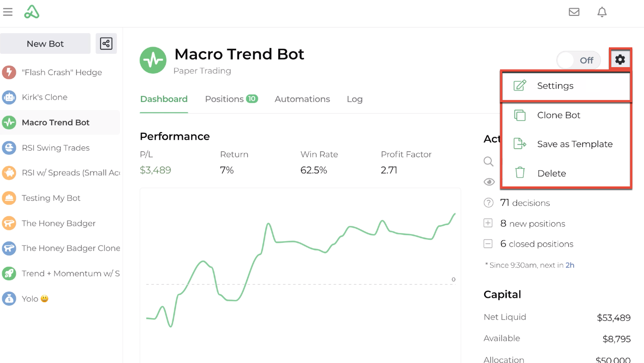Toggle the bot Off switch on
644x363 pixels.
(578, 60)
